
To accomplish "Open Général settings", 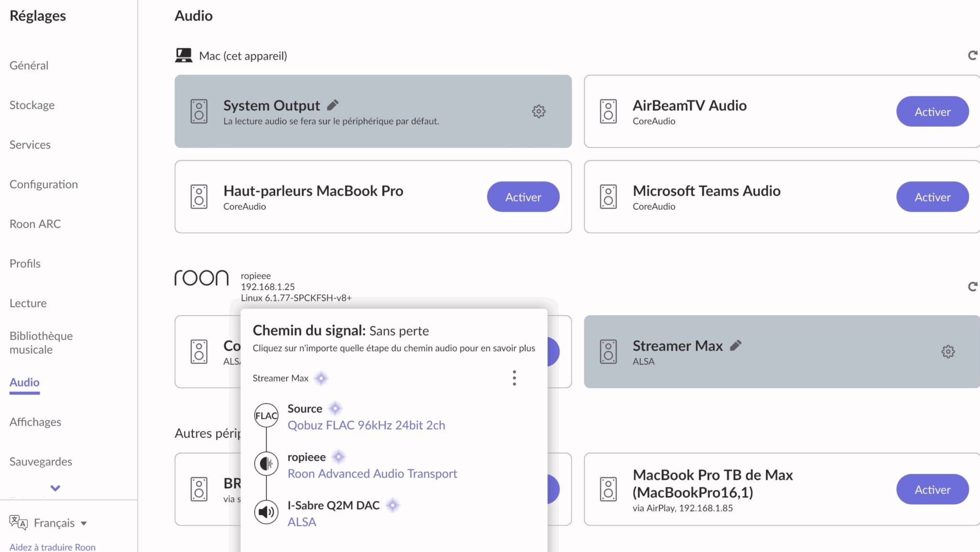I will click(x=29, y=65).
